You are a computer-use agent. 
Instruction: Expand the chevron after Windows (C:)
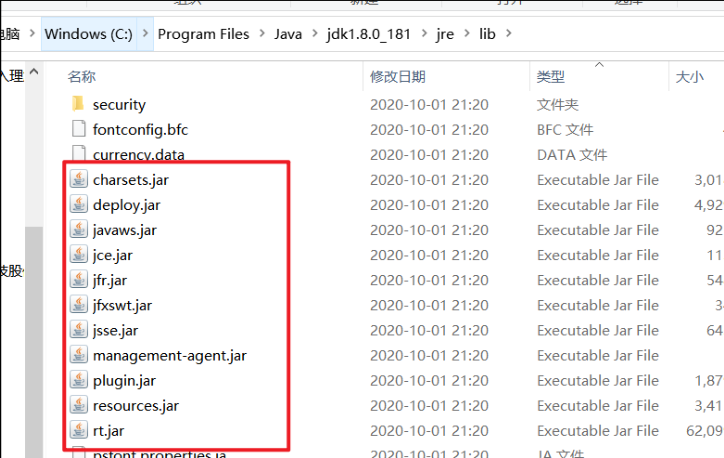(147, 34)
